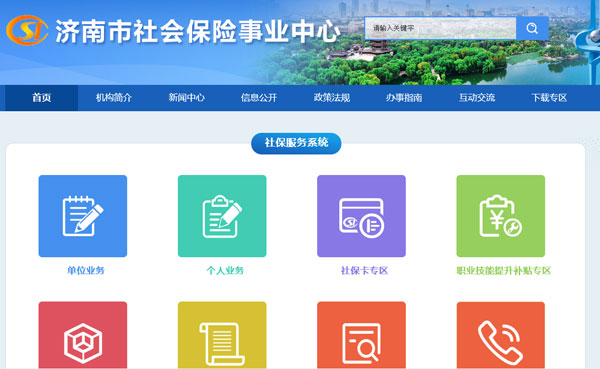Open 新闻中心 menu item

[187, 98]
